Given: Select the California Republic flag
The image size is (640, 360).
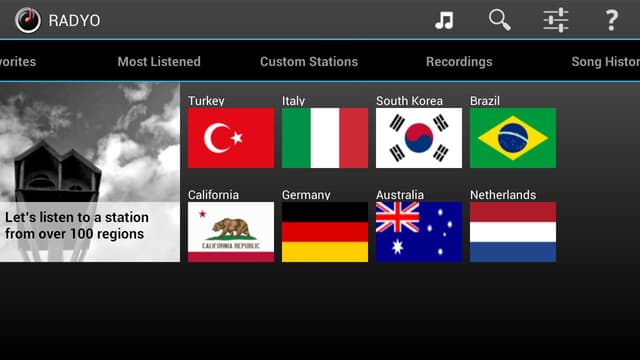Looking at the screenshot, I should click(x=231, y=232).
